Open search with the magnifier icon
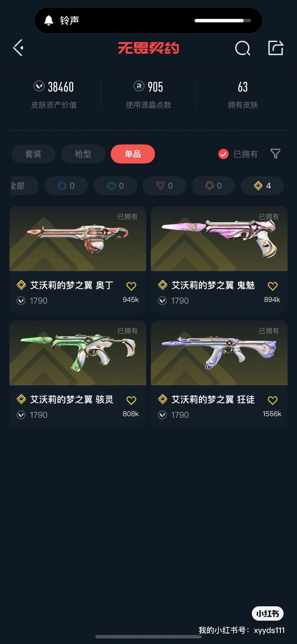The height and width of the screenshot is (644, 297). pos(243,48)
